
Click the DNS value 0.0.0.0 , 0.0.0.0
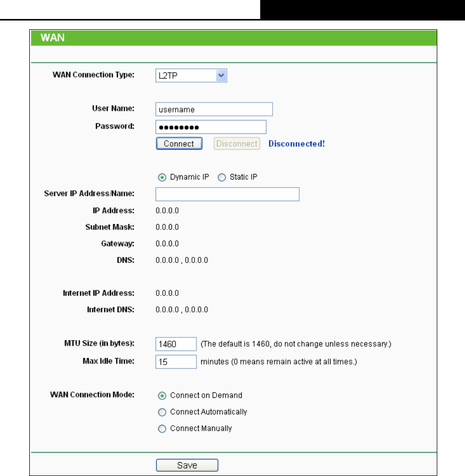(182, 260)
